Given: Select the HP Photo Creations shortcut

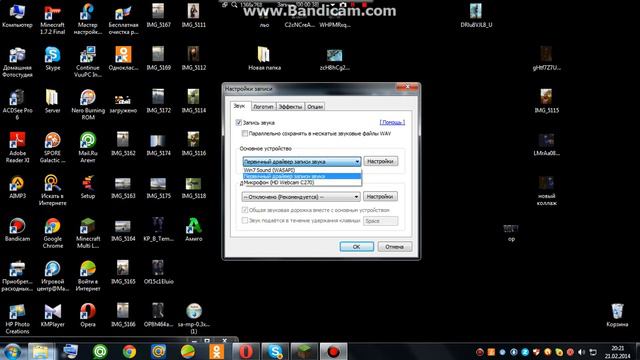Looking at the screenshot, I should [x=17, y=319].
